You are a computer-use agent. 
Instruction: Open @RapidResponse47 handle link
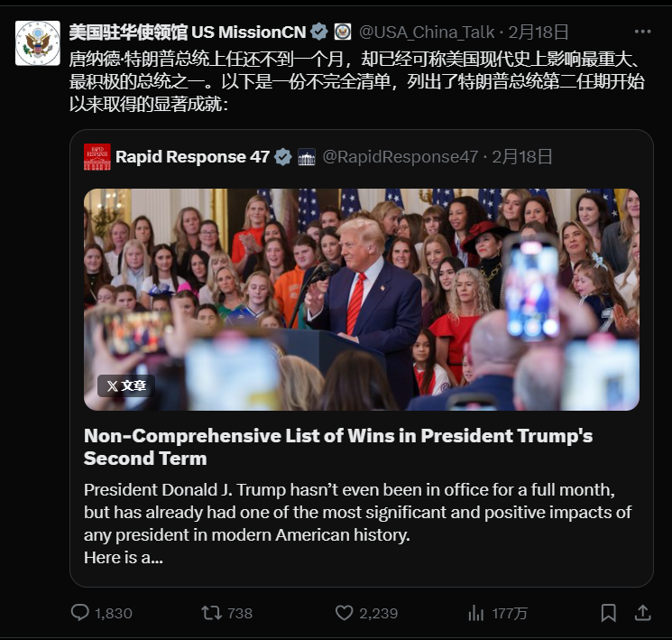click(x=400, y=156)
